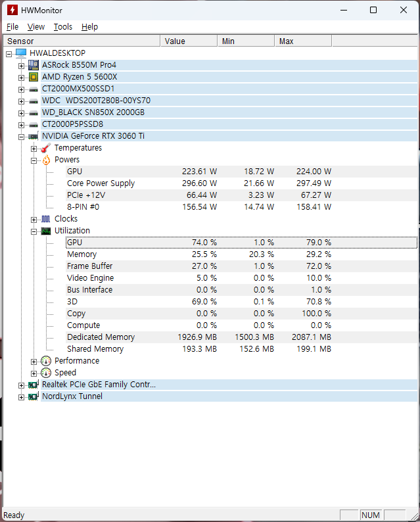Click the Utilization chart icon

pos(46,231)
